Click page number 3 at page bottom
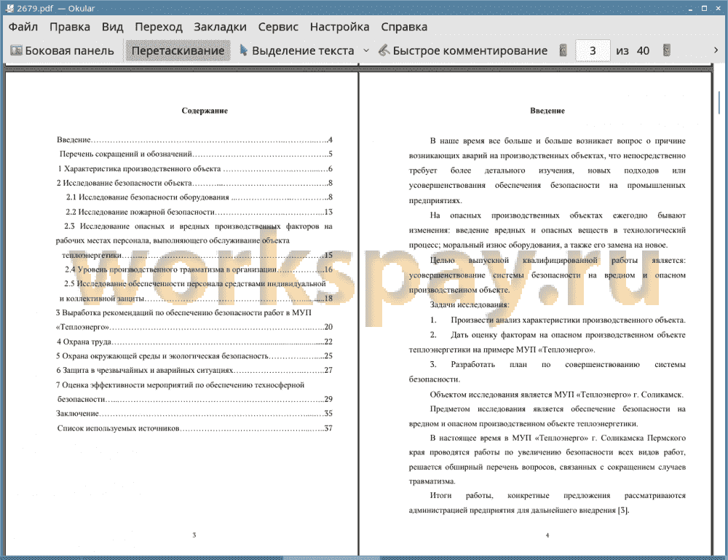The image size is (728, 560). coord(194,535)
